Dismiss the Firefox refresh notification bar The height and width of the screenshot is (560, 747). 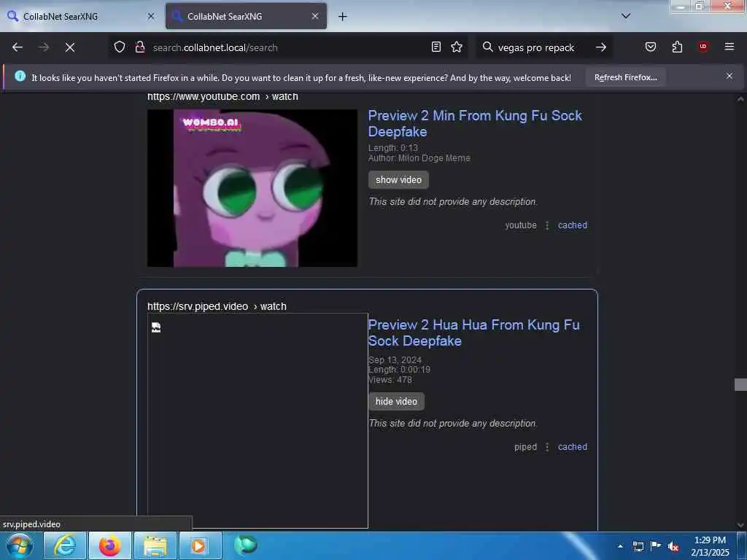coord(729,76)
